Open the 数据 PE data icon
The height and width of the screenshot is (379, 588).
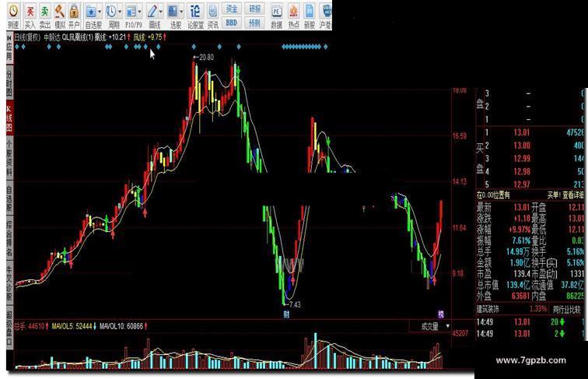point(276,11)
